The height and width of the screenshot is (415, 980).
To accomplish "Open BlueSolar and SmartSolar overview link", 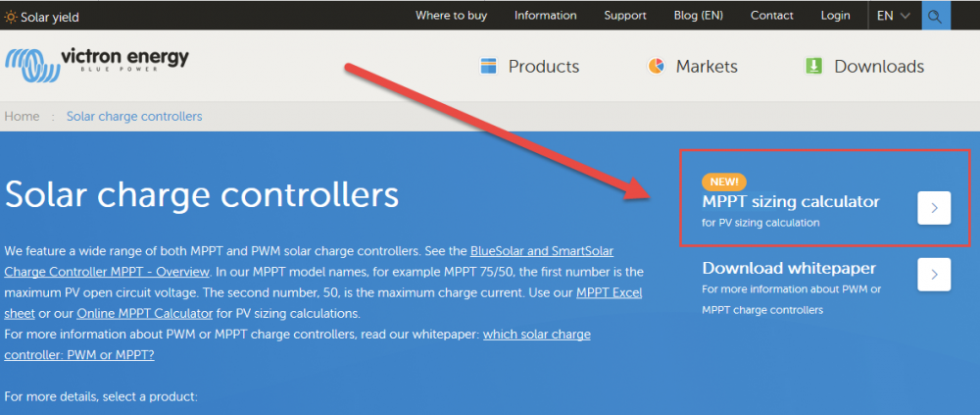I will point(309,262).
